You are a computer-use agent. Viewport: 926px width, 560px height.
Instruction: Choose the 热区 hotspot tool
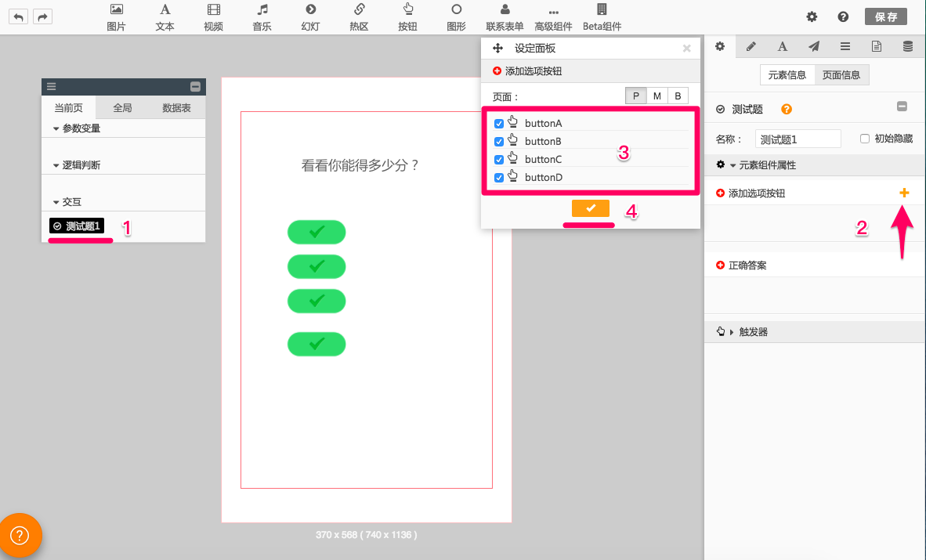click(359, 16)
